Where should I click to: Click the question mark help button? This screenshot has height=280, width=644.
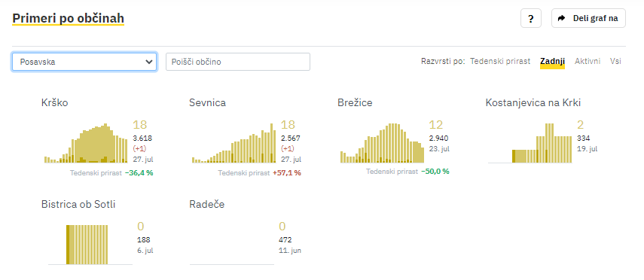tap(531, 19)
